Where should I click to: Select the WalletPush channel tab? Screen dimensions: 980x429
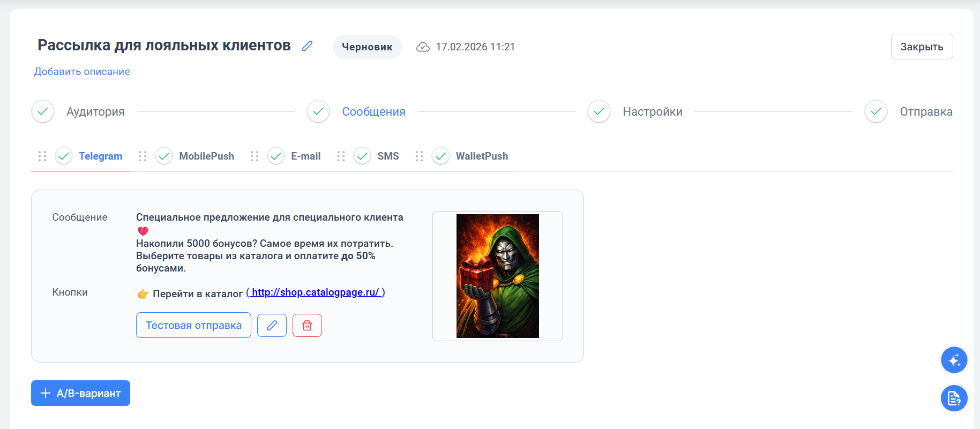pos(482,156)
